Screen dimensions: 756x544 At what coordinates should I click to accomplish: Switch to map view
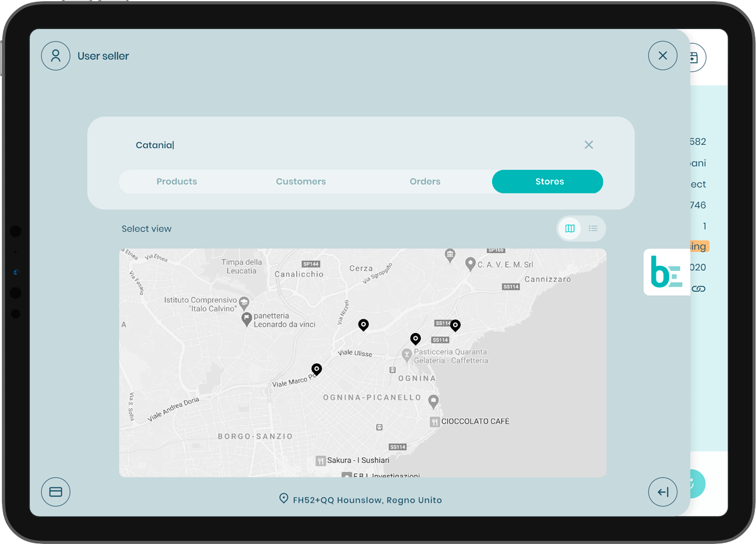[570, 229]
